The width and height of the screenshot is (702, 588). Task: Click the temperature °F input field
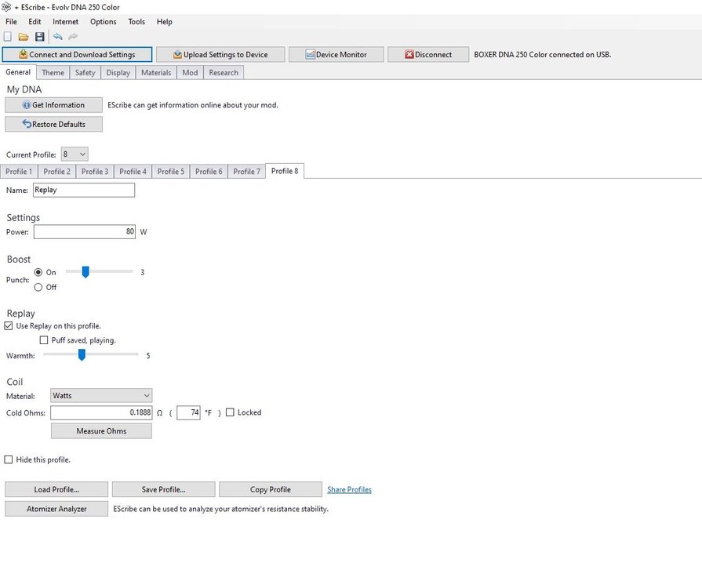click(x=188, y=412)
